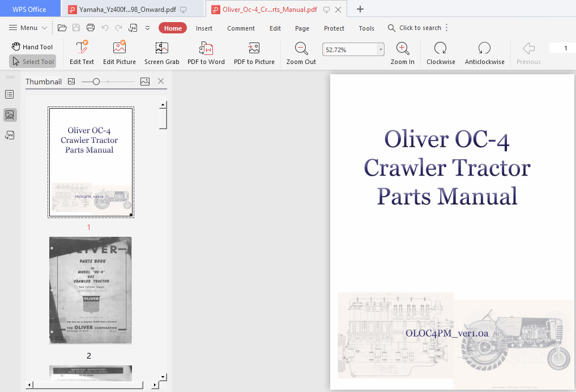Click thumbnail panel scroll up arrow
Screen dimensions: 576x392
pos(163,105)
